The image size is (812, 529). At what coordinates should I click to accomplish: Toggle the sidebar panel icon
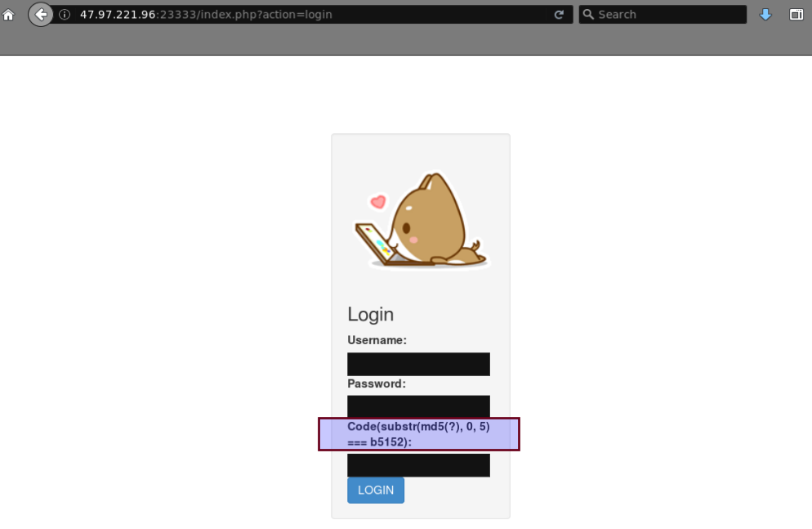[796, 15]
